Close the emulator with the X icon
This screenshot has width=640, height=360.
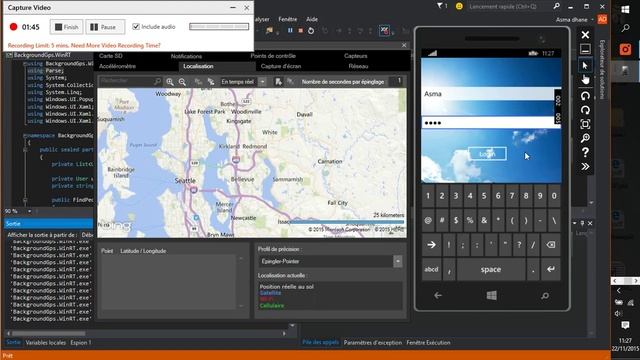coord(585,35)
